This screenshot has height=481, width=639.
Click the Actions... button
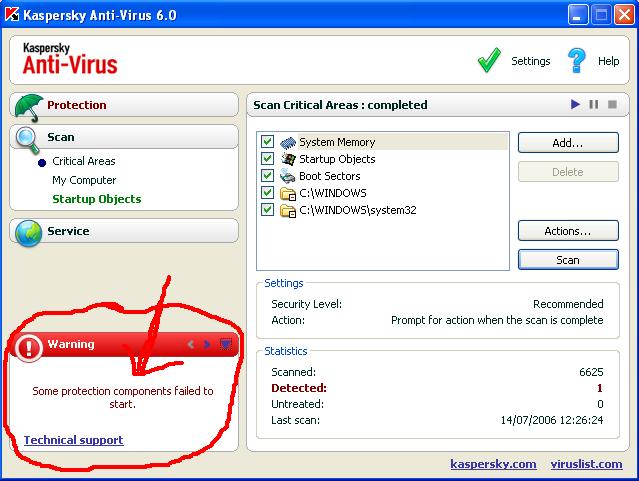click(568, 231)
